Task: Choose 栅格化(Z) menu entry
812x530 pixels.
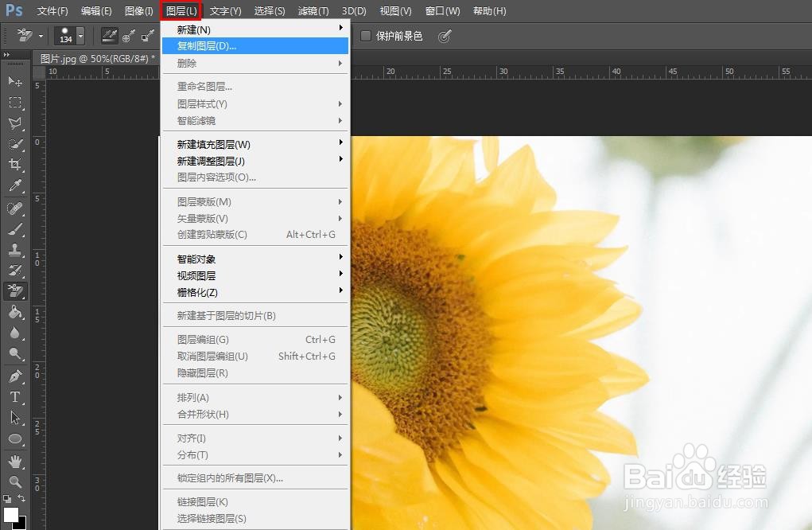Action: [x=255, y=292]
